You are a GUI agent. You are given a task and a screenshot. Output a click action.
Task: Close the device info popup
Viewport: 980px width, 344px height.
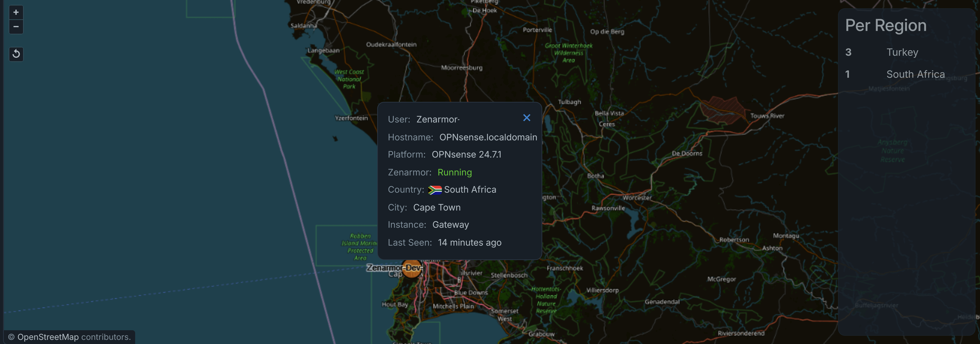pyautogui.click(x=526, y=118)
